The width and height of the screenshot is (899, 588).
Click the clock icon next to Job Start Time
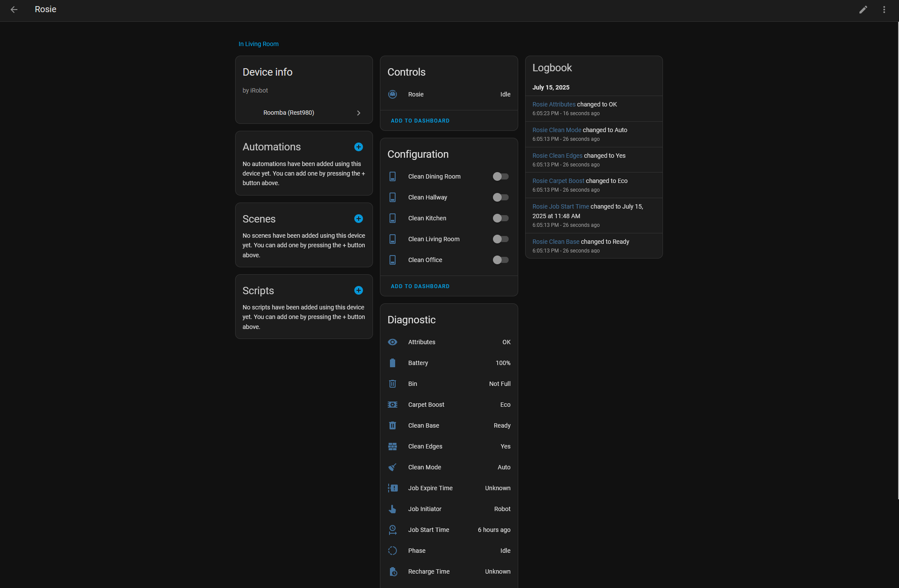tap(393, 530)
